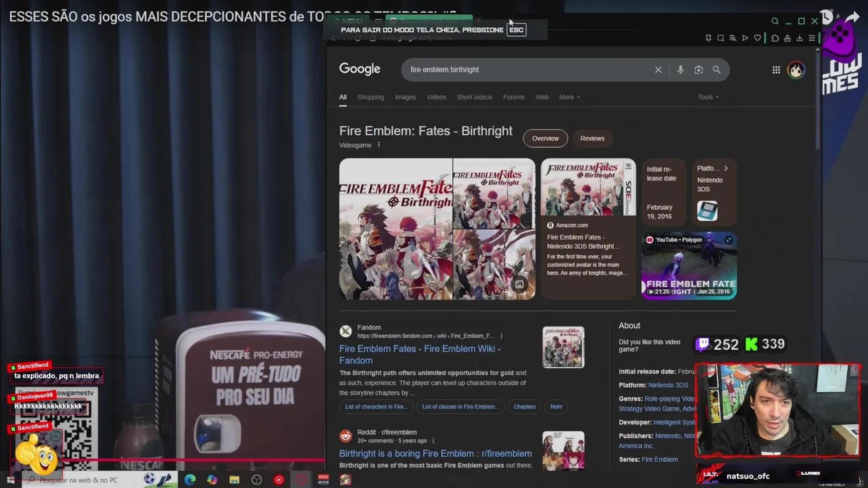Open 'List of characters in Fire...' sitelink
This screenshot has width=868, height=488.
[376, 407]
